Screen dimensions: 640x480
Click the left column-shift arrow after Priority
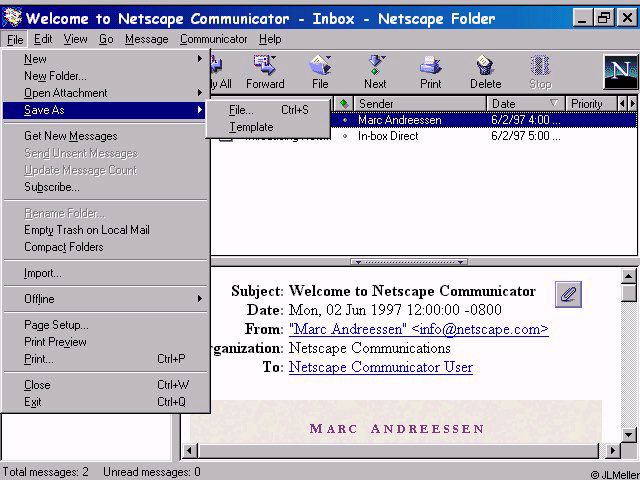pos(622,104)
